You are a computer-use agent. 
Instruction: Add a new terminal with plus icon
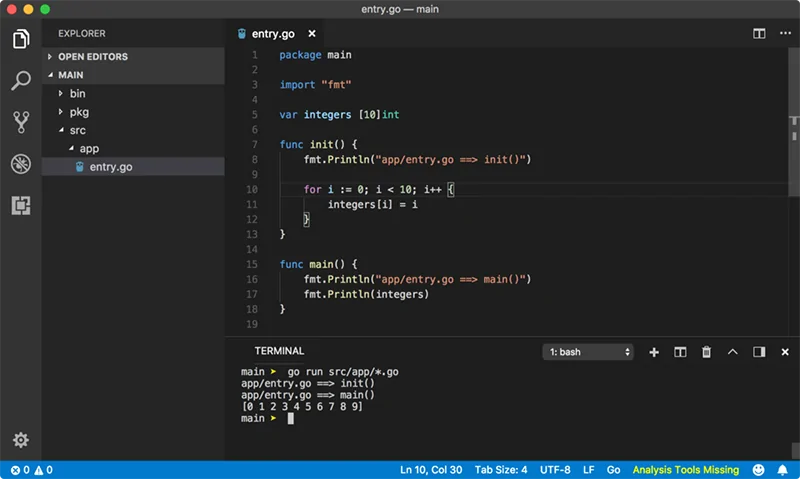(654, 352)
